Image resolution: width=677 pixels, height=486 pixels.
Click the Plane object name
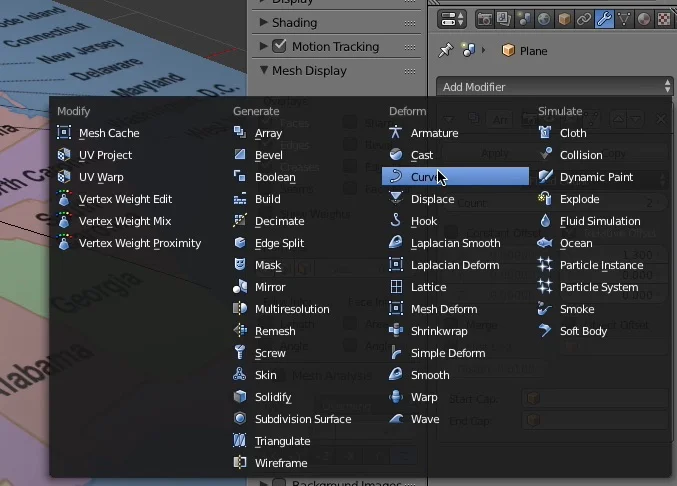click(x=533, y=51)
